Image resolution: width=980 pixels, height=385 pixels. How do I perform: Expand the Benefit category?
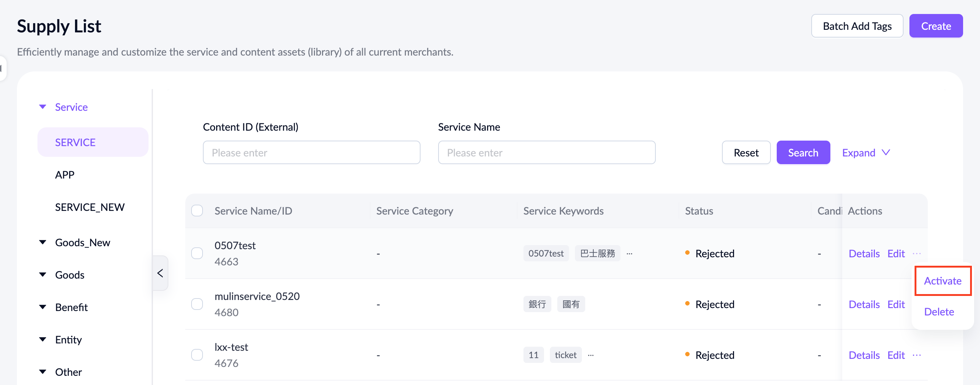[43, 307]
